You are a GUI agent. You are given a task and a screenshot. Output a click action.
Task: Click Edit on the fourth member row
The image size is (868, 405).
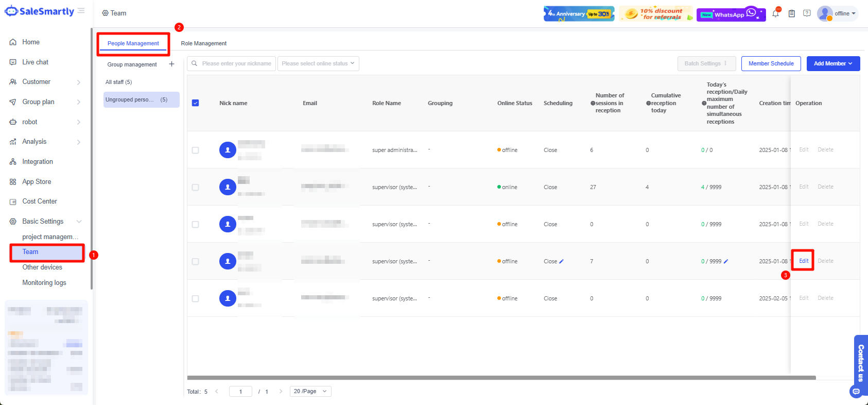pyautogui.click(x=803, y=261)
